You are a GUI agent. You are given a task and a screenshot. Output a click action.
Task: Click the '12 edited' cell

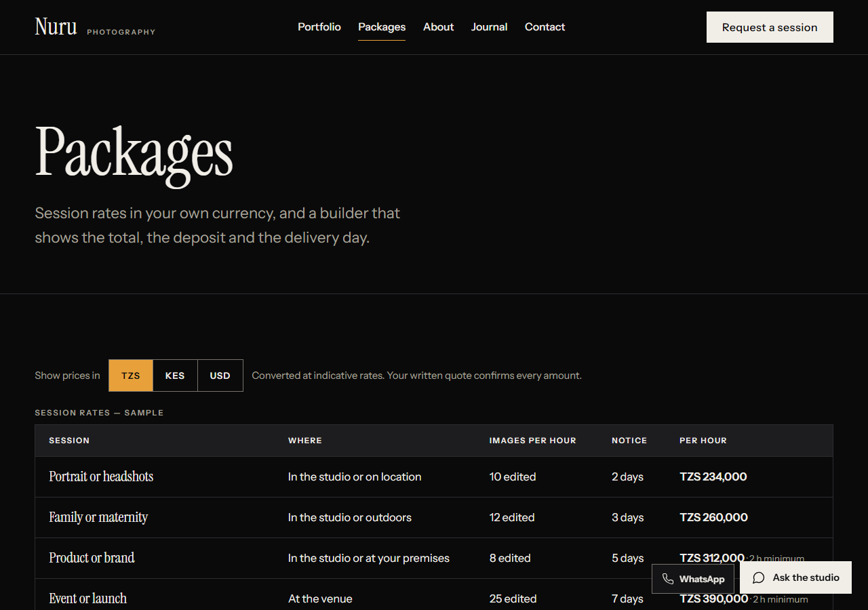point(512,517)
